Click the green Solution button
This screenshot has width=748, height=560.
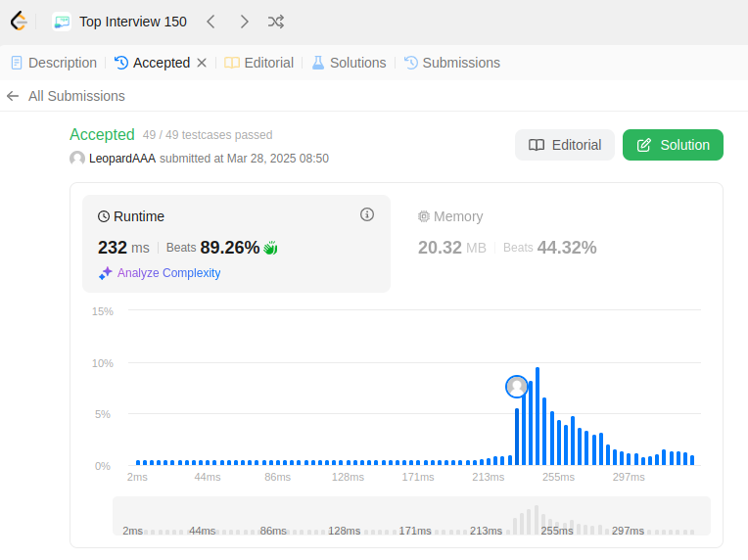[x=673, y=145]
